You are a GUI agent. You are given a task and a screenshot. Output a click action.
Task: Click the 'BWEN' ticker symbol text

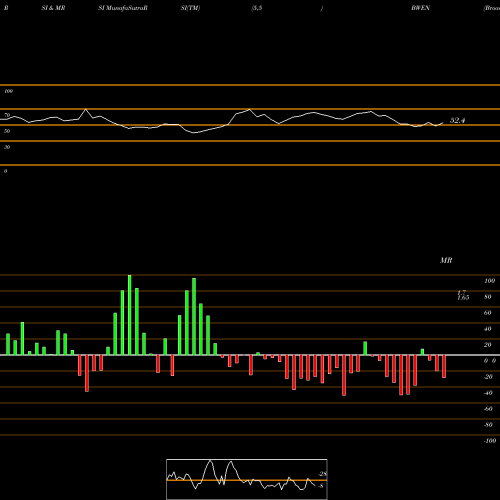420,8
